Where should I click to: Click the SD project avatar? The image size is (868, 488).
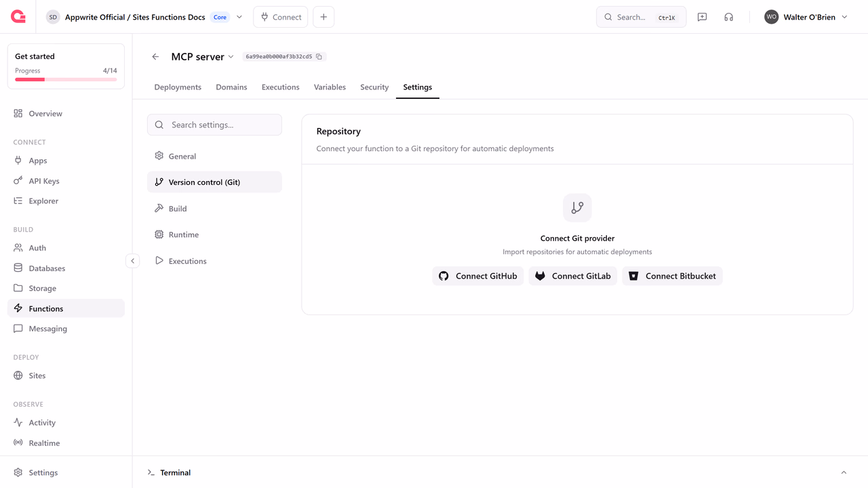(x=53, y=17)
